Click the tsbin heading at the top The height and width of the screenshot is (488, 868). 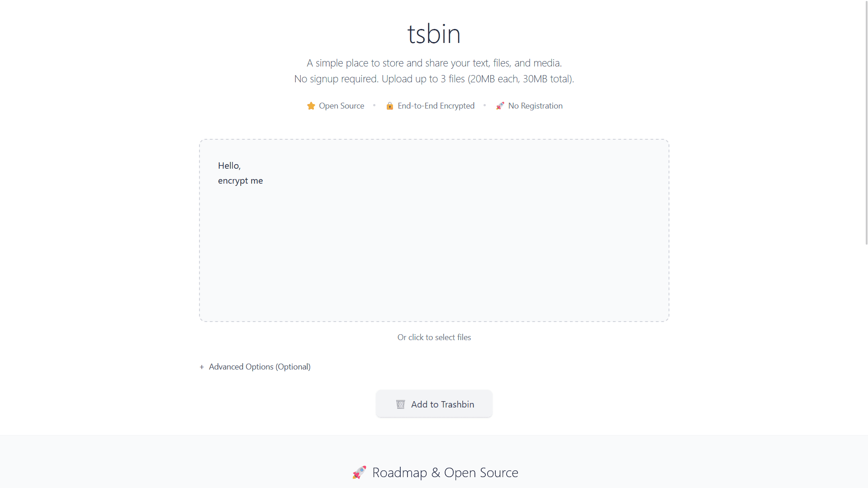pyautogui.click(x=434, y=33)
